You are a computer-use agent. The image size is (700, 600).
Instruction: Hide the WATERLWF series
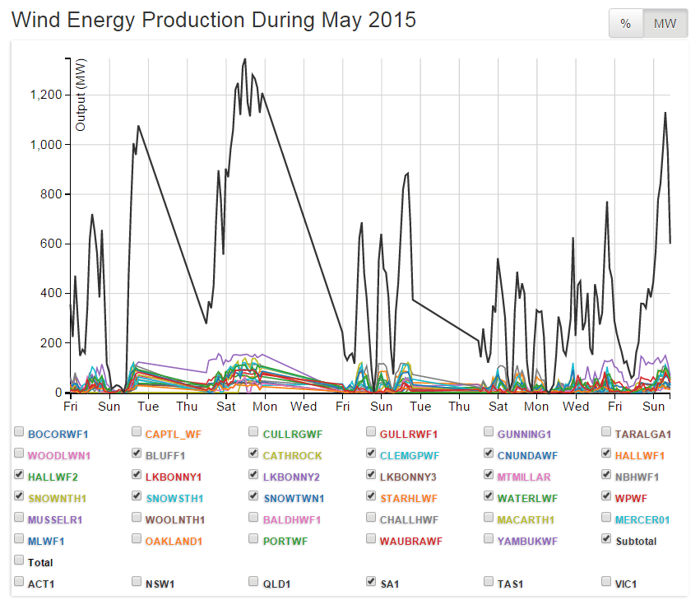pos(489,497)
